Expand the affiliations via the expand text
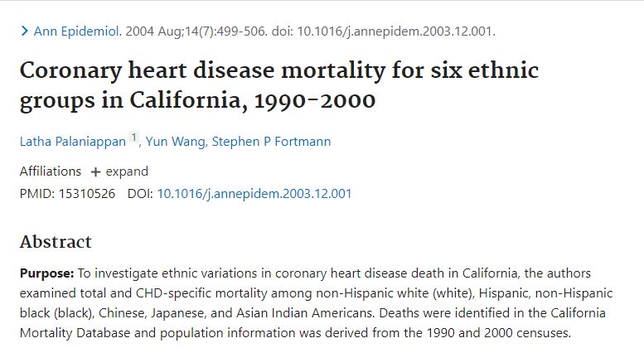 pos(127,172)
